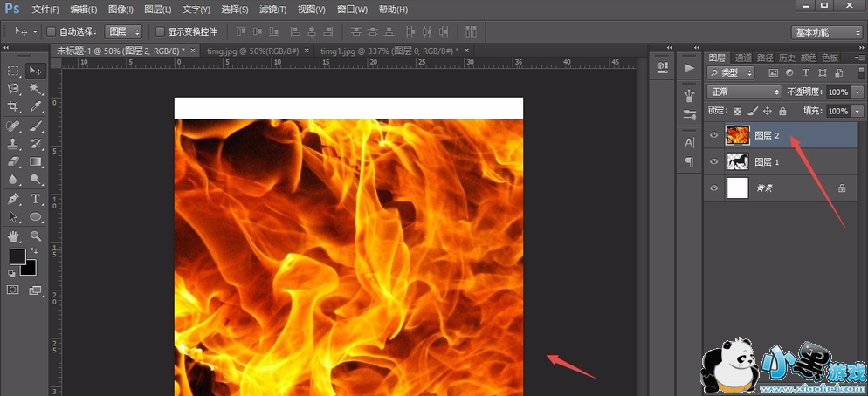868x396 pixels.
Task: Toggle visibility of 图层 1
Action: point(713,162)
